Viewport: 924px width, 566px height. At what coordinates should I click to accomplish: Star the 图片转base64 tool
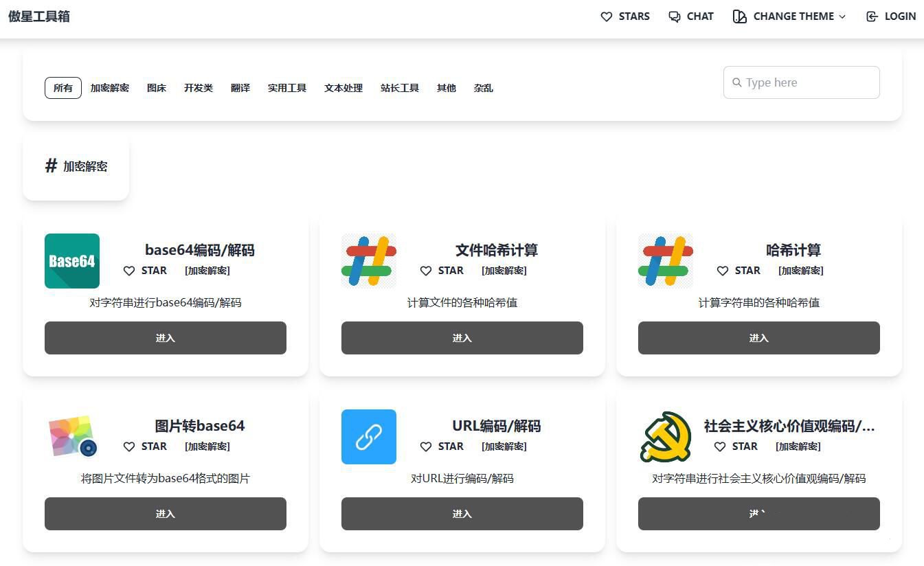(x=145, y=446)
